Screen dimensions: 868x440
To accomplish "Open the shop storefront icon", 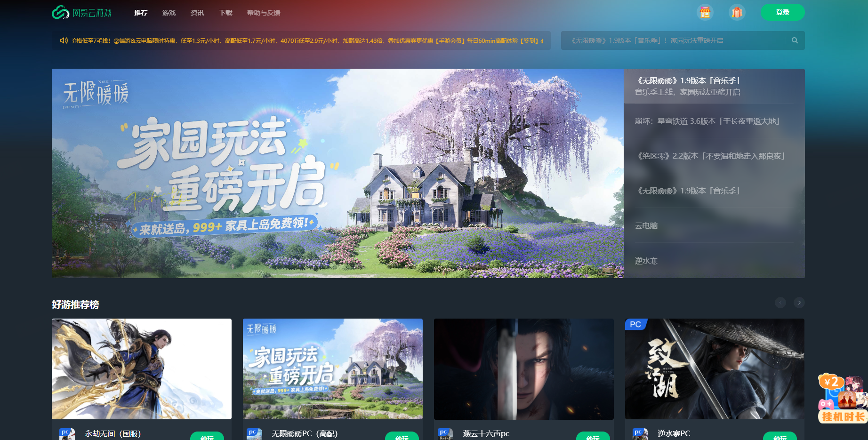I will click(x=705, y=12).
